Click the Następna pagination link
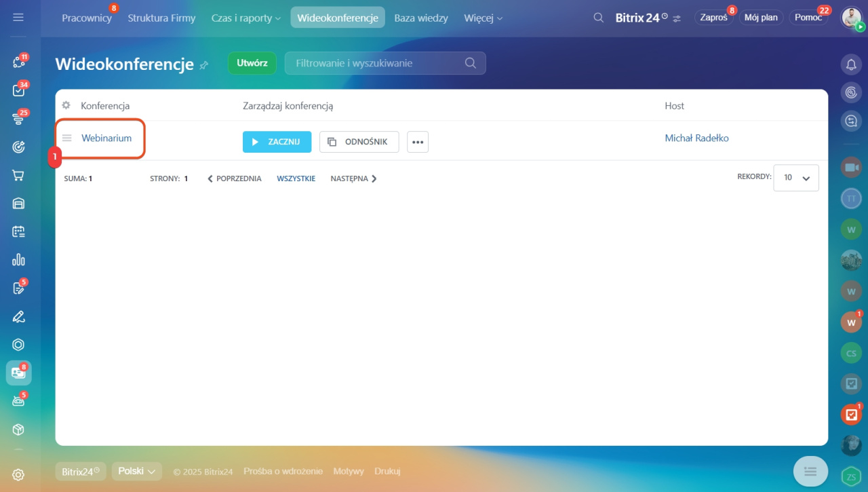868x492 pixels. point(353,178)
